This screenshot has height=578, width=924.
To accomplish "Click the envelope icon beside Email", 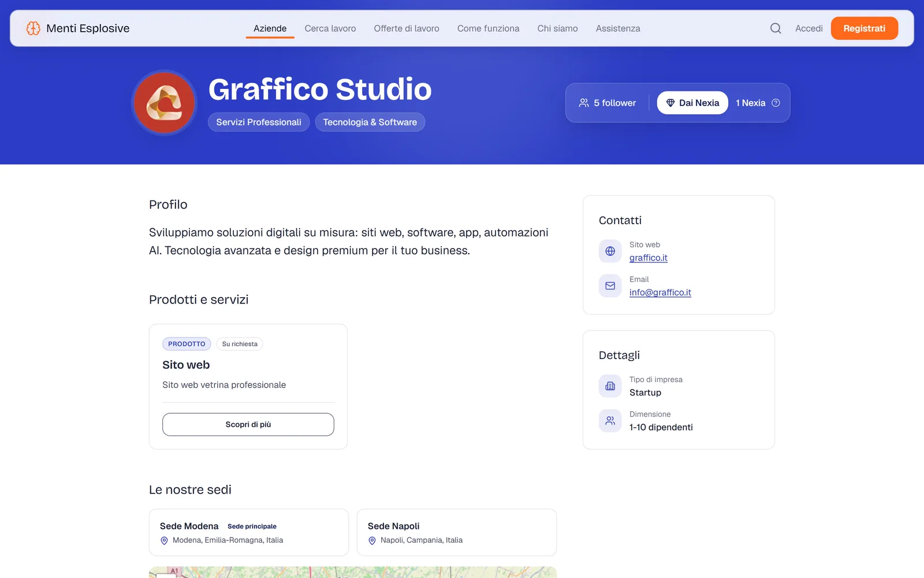I will click(610, 286).
